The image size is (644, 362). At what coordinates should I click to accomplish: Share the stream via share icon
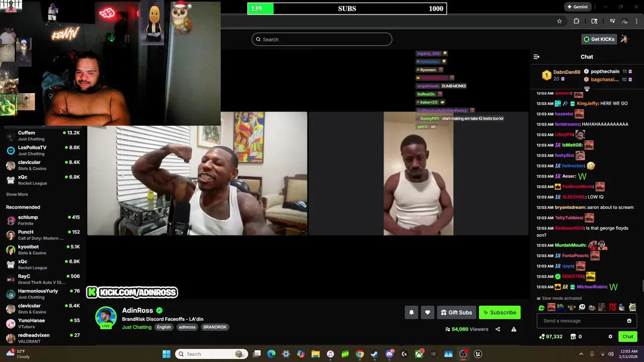(x=498, y=329)
